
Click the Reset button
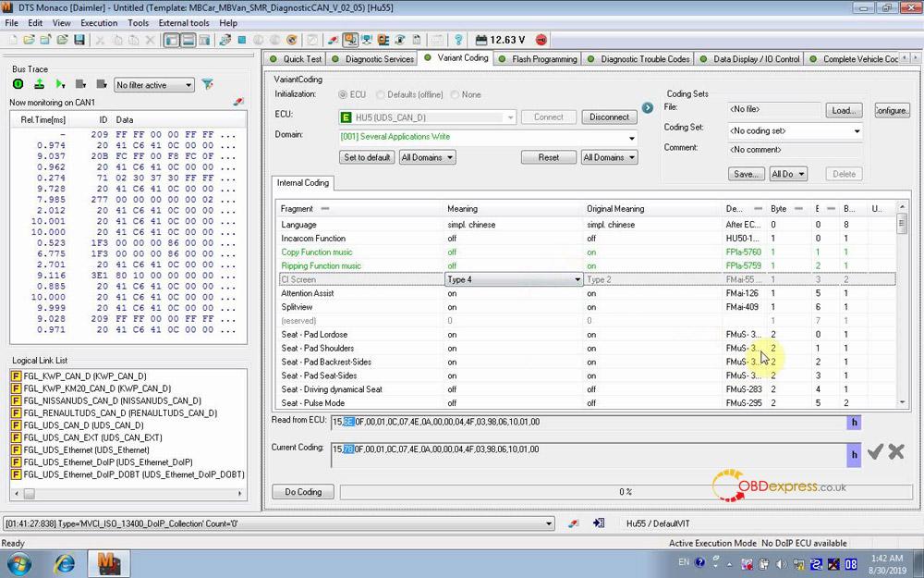(549, 157)
